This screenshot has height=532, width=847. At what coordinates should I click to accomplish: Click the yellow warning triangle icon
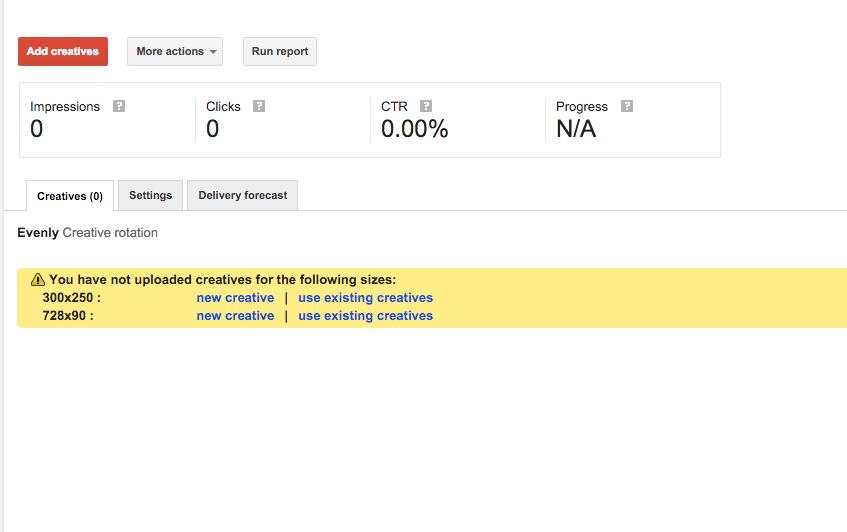38,280
